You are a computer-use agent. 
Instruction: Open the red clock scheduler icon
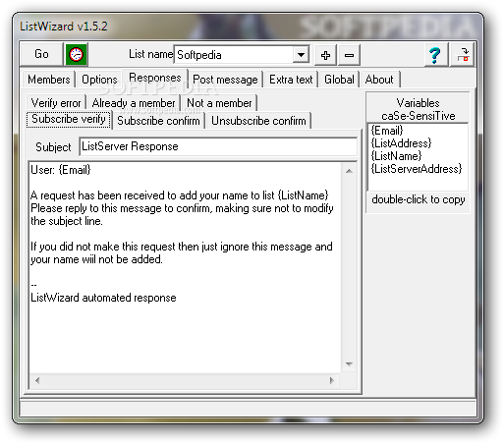coord(77,54)
